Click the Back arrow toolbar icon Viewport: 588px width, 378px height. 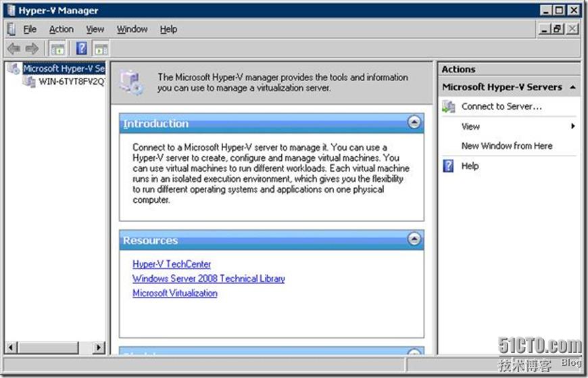tap(14, 49)
